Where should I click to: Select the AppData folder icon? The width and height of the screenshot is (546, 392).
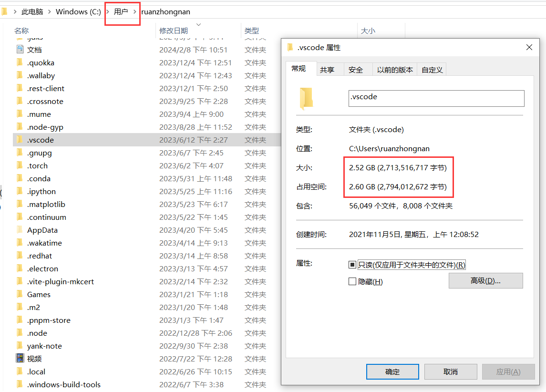pos(20,230)
